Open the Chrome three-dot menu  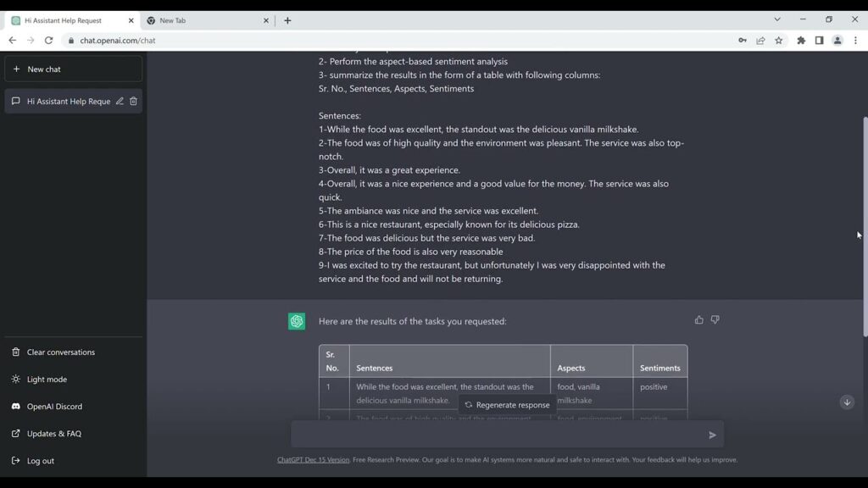click(854, 41)
